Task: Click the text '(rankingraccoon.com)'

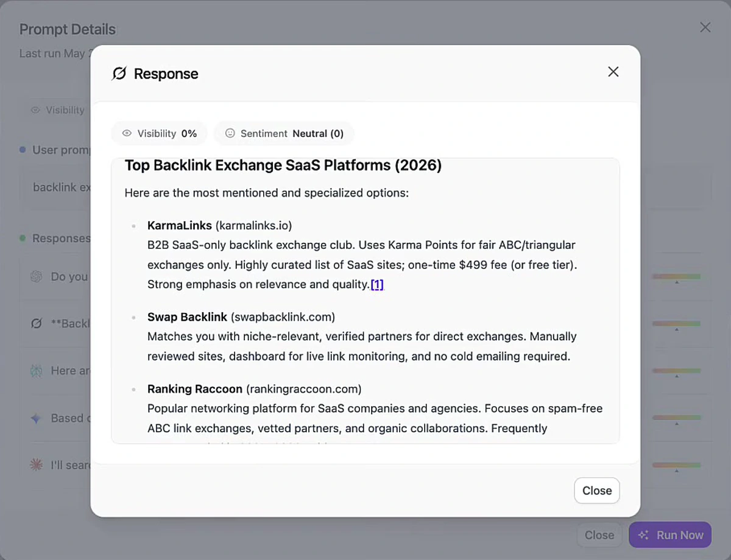Action: 303,388
